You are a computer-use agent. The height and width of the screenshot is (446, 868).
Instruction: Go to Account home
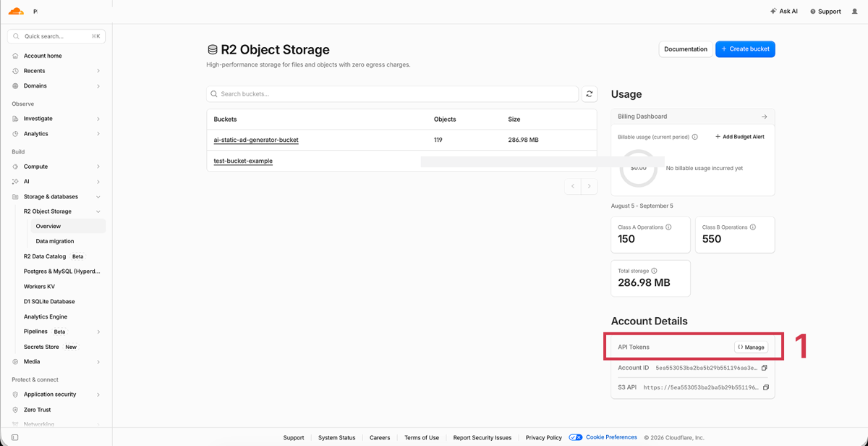pyautogui.click(x=43, y=56)
